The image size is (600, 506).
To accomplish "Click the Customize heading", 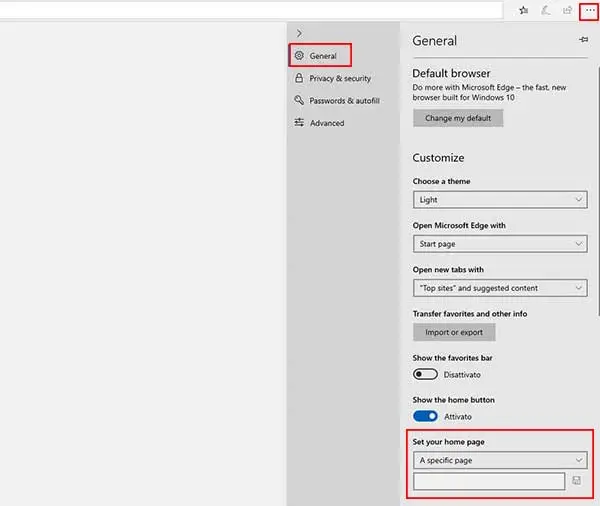I will (x=438, y=158).
